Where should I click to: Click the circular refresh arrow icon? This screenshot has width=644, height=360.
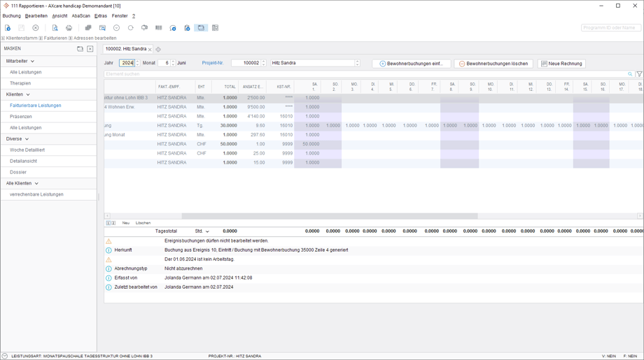(131, 28)
